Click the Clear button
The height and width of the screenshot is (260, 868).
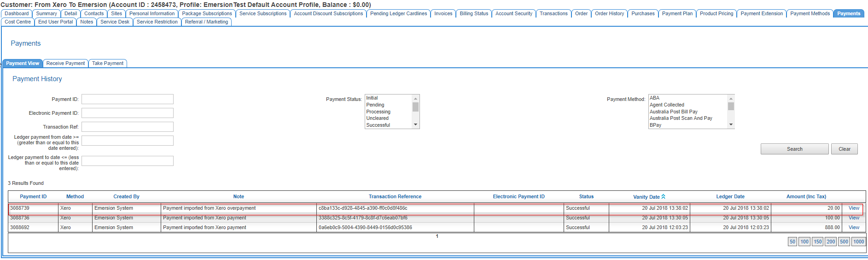point(844,149)
